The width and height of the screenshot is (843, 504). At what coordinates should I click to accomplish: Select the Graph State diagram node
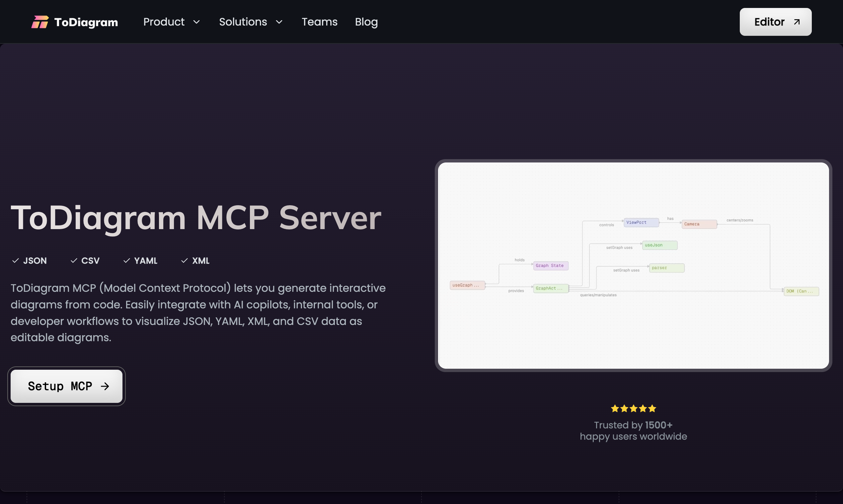[x=551, y=266]
